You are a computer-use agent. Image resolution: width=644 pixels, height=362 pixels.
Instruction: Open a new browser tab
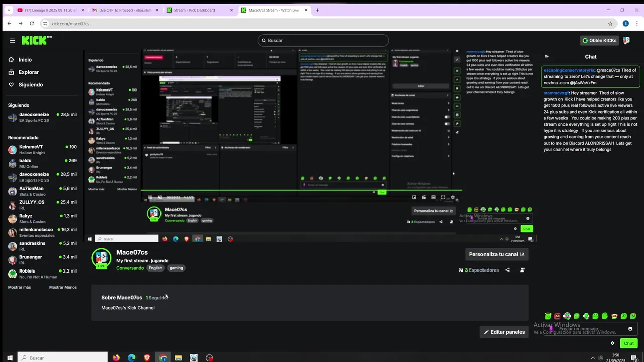tap(317, 10)
